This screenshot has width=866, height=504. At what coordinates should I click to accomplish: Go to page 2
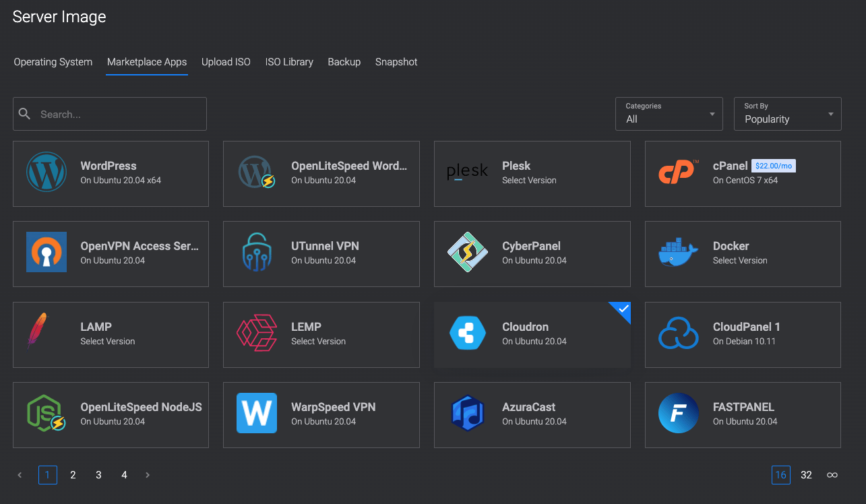73,475
